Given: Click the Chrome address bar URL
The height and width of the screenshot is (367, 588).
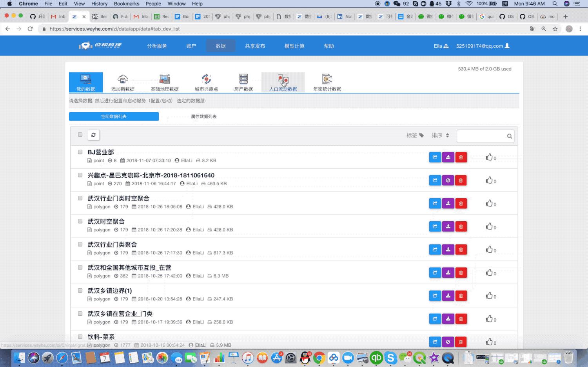Looking at the screenshot, I should (114, 29).
